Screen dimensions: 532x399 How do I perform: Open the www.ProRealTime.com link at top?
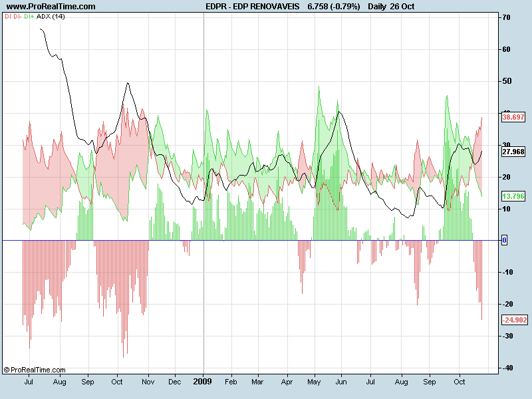[x=51, y=6]
